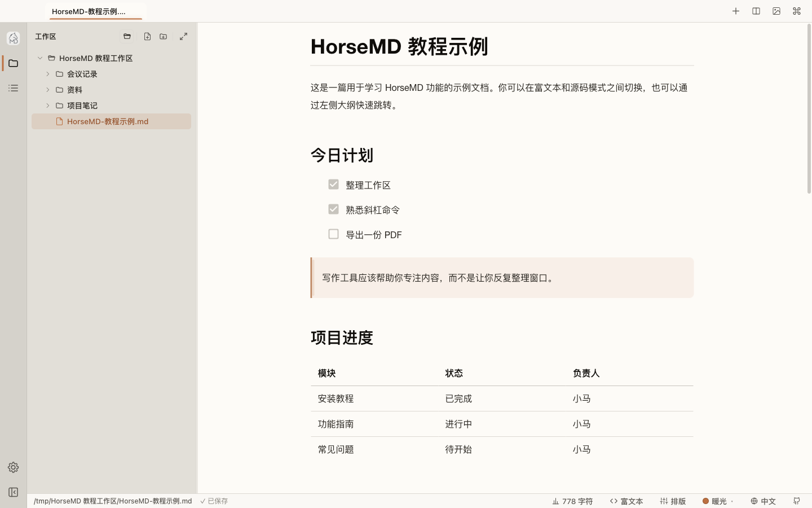The width and height of the screenshot is (812, 508).
Task: Click the 已完成 table cell
Action: (502, 398)
